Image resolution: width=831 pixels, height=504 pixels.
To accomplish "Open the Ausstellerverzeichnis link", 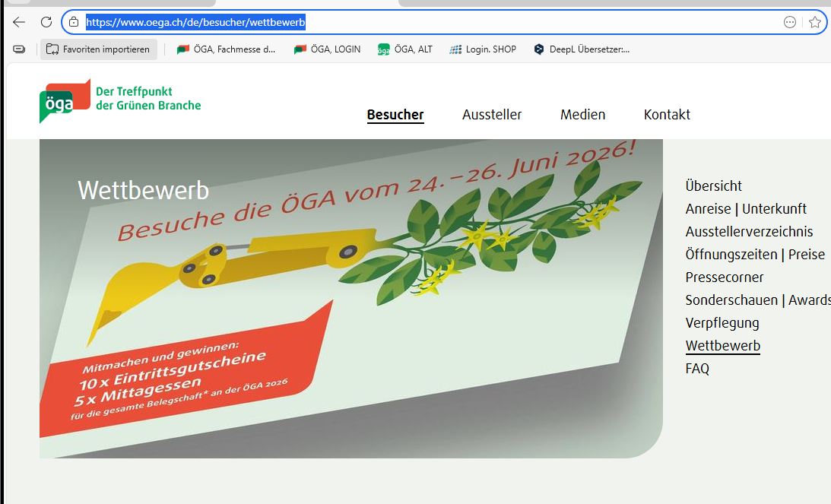I will click(x=750, y=231).
